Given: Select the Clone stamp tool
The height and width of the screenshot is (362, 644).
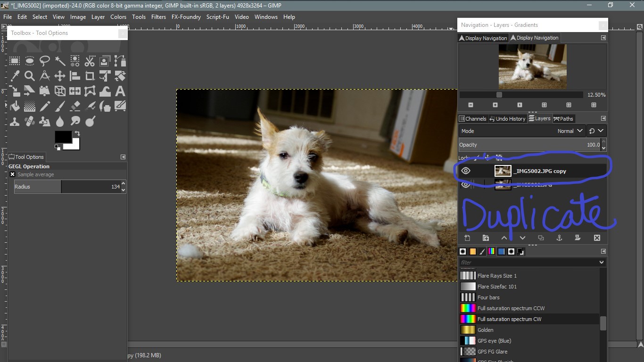Looking at the screenshot, I should 15,121.
